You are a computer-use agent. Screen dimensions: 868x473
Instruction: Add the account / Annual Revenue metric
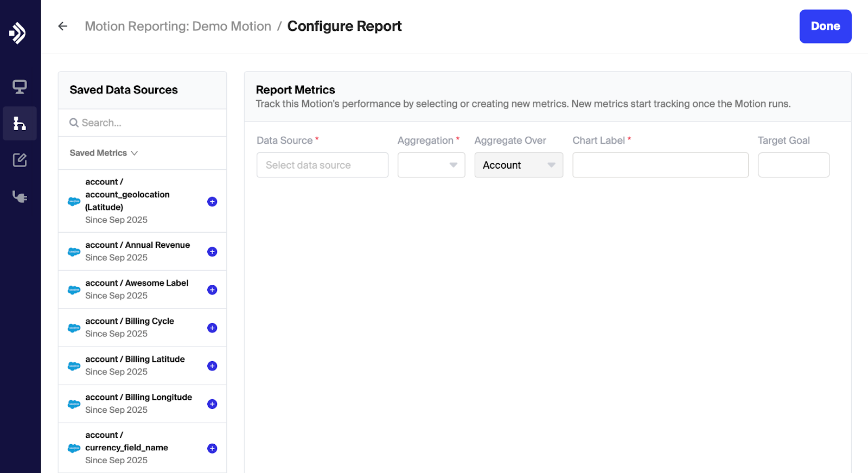click(x=212, y=252)
